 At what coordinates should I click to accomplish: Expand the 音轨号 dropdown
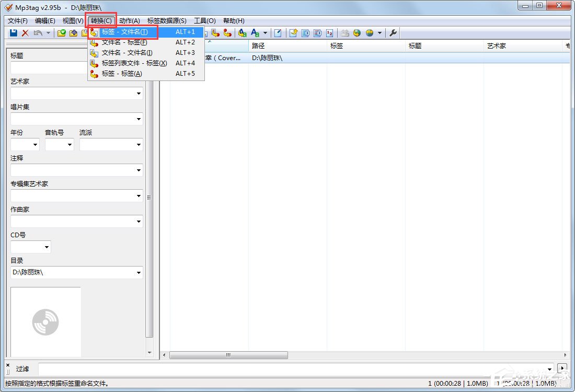pos(70,145)
